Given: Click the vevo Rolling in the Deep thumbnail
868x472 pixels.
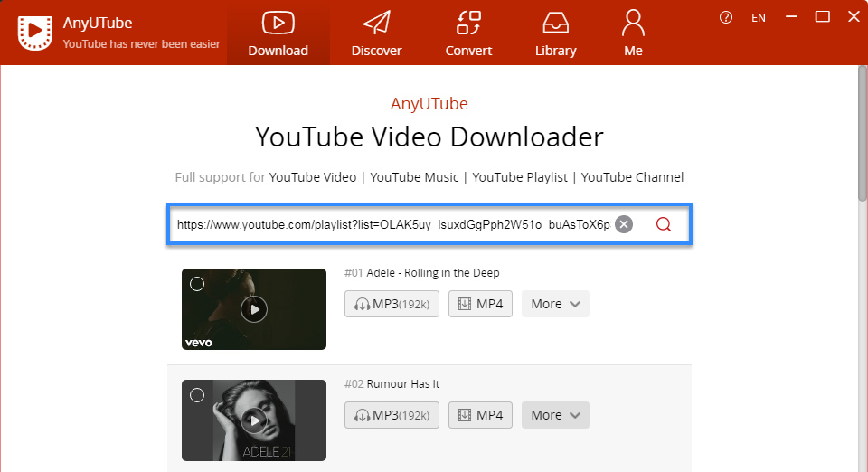Looking at the screenshot, I should coord(254,309).
